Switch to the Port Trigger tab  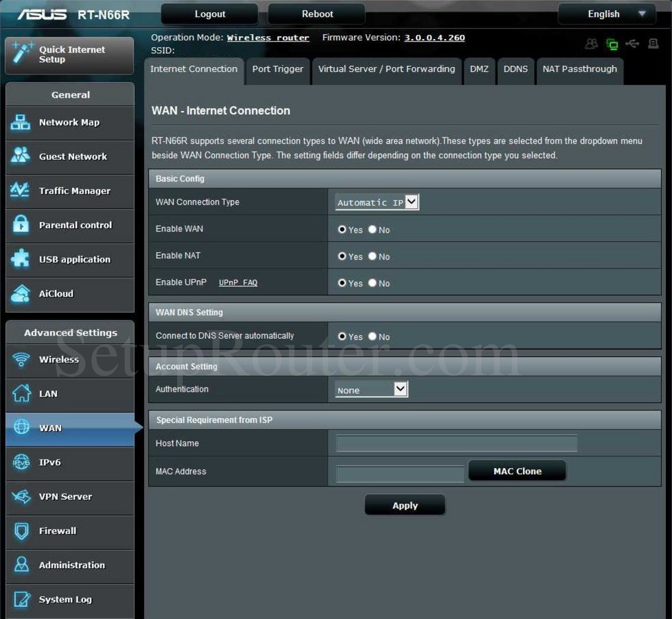[x=278, y=70]
